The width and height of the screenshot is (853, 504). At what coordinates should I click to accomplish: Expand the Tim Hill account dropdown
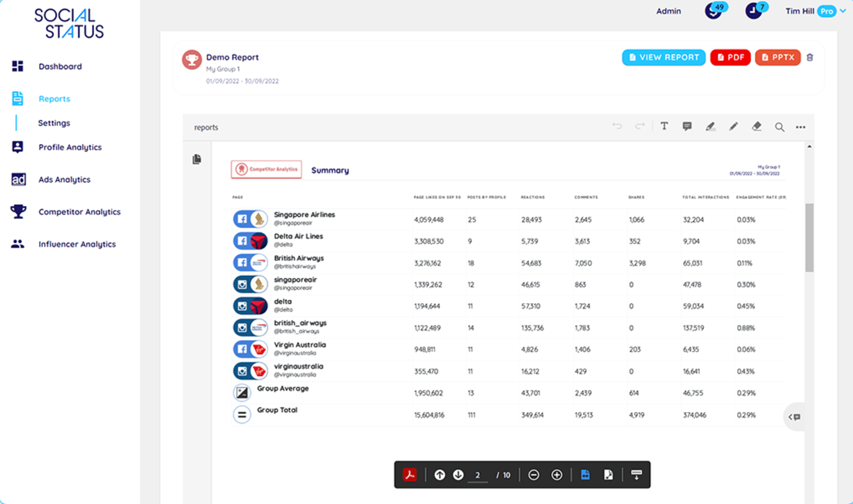(843, 11)
